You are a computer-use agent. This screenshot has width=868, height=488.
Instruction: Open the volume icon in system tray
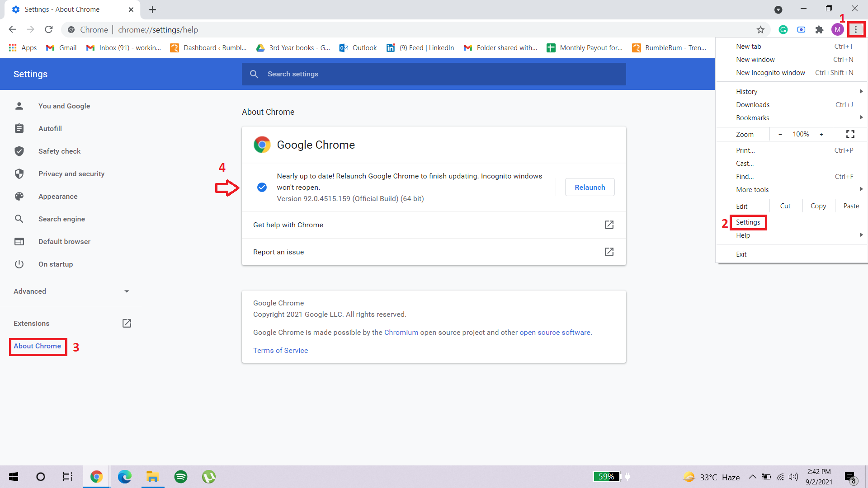point(793,477)
